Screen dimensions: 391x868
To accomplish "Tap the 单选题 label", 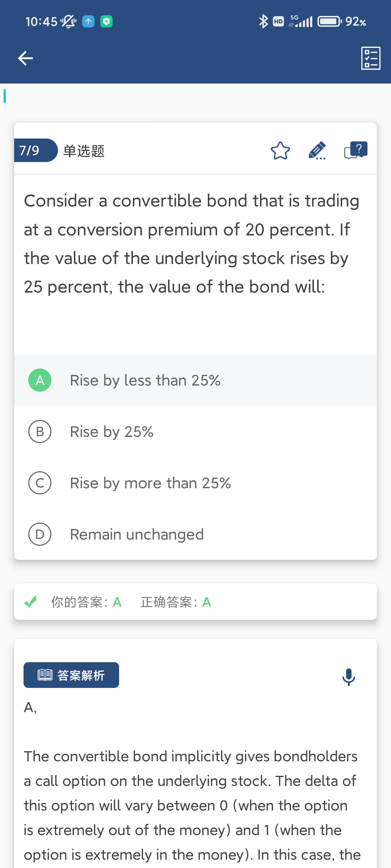I will [x=84, y=151].
